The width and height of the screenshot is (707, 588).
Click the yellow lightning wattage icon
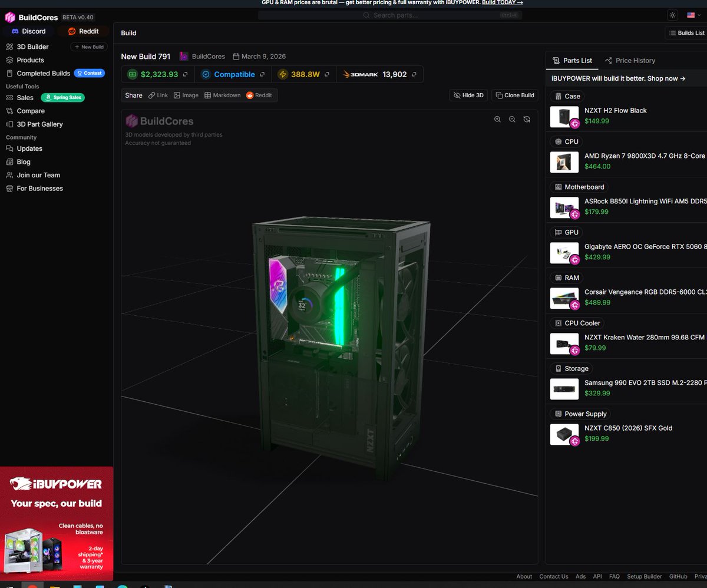(283, 74)
